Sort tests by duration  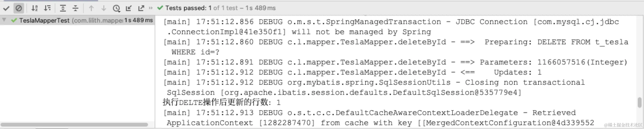(x=47, y=8)
